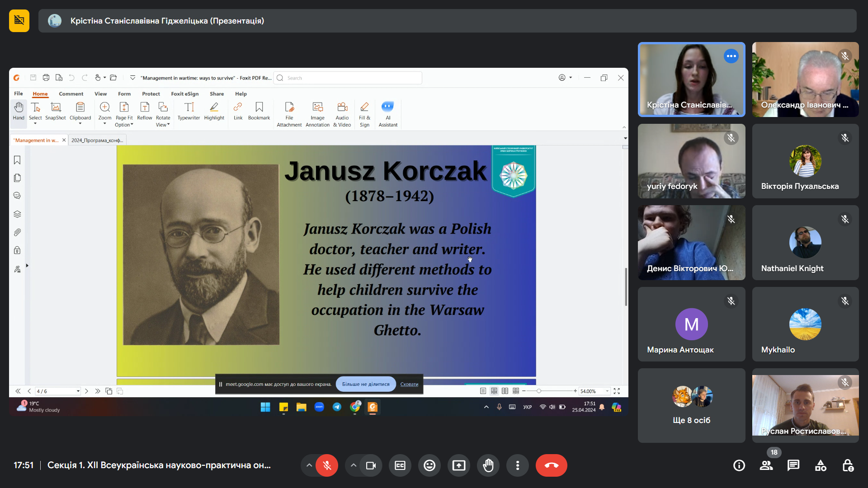Show participants list icon

coord(766,465)
